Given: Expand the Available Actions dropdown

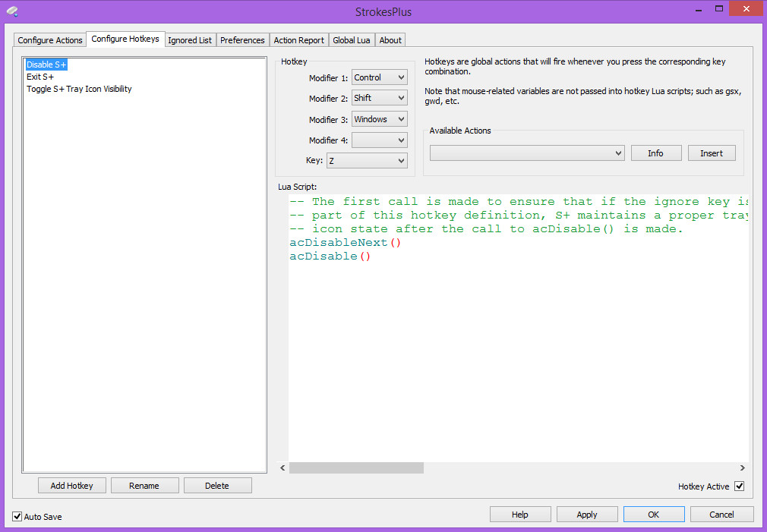Looking at the screenshot, I should point(527,153).
